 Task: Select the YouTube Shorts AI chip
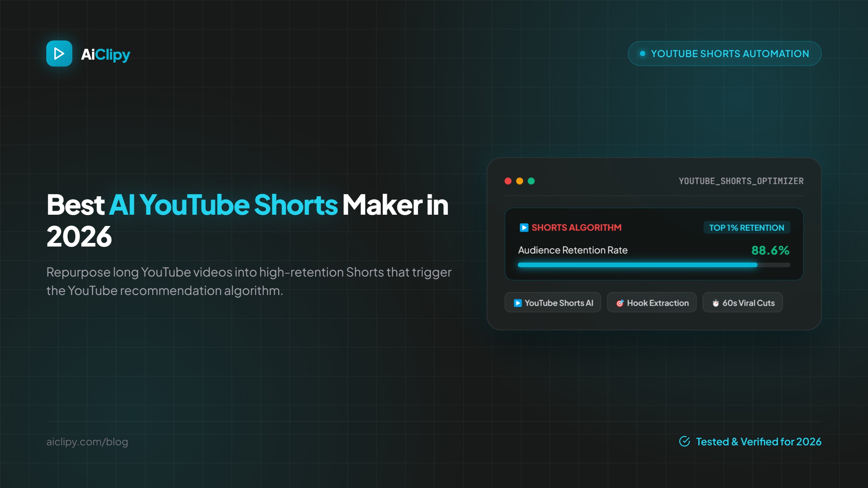pos(553,303)
